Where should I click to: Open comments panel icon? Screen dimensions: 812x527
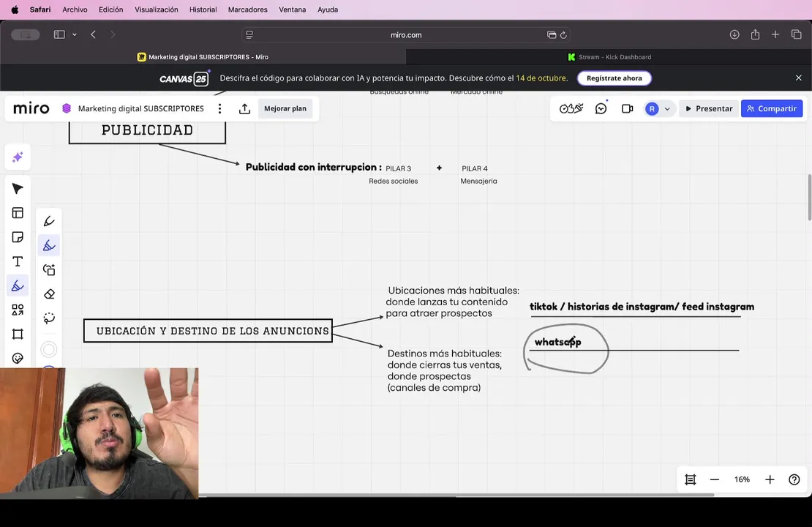pyautogui.click(x=601, y=108)
